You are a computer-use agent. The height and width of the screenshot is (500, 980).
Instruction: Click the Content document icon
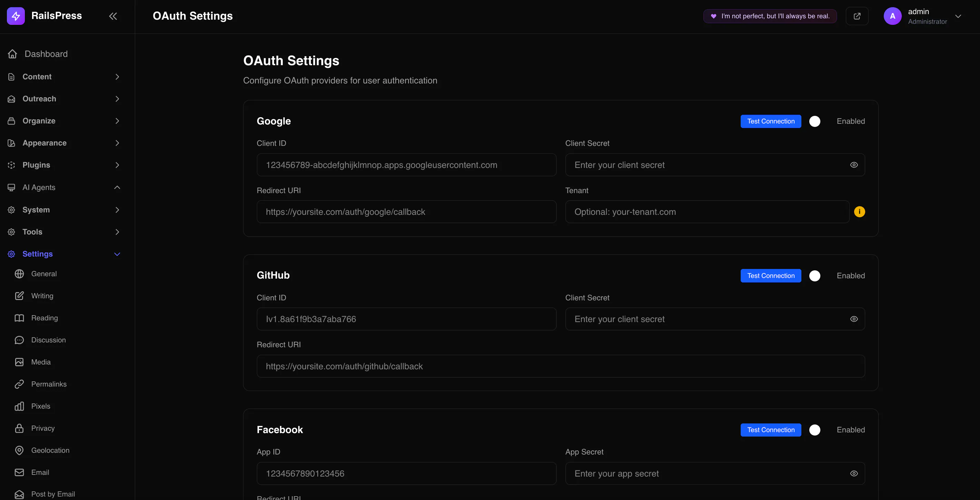click(11, 77)
